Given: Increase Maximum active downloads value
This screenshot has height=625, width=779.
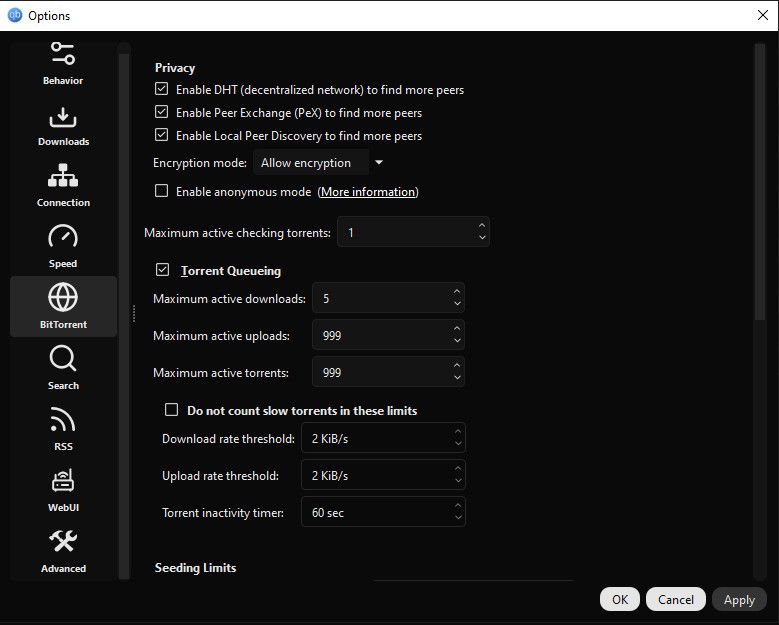Looking at the screenshot, I should click(457, 291).
